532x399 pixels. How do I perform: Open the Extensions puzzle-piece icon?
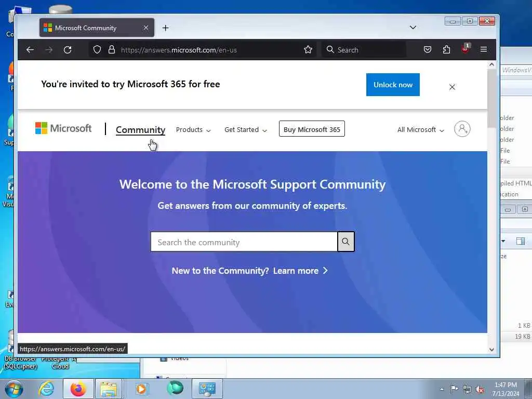tap(446, 50)
